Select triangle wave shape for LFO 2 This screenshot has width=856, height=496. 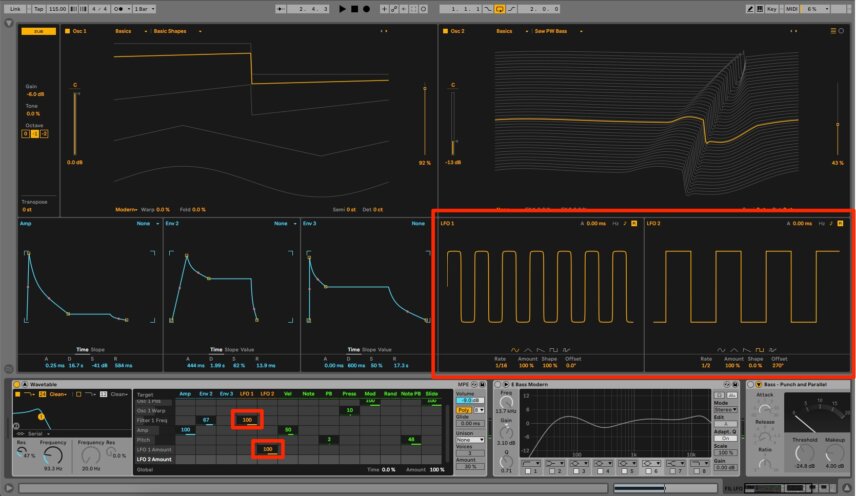point(734,350)
